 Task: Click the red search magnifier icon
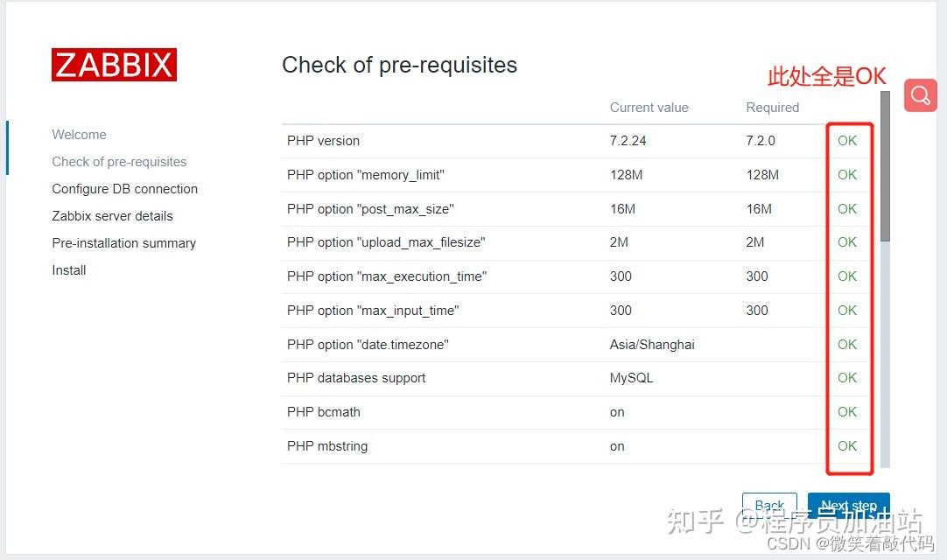tap(920, 95)
